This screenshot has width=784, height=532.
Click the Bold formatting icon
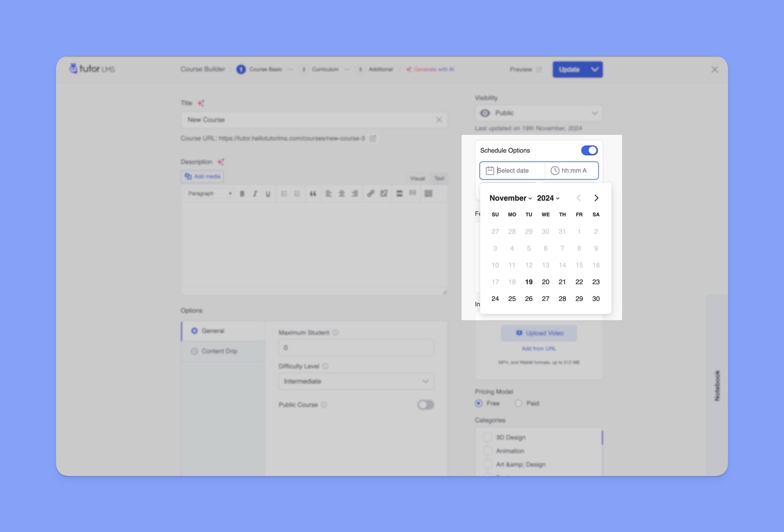point(242,194)
